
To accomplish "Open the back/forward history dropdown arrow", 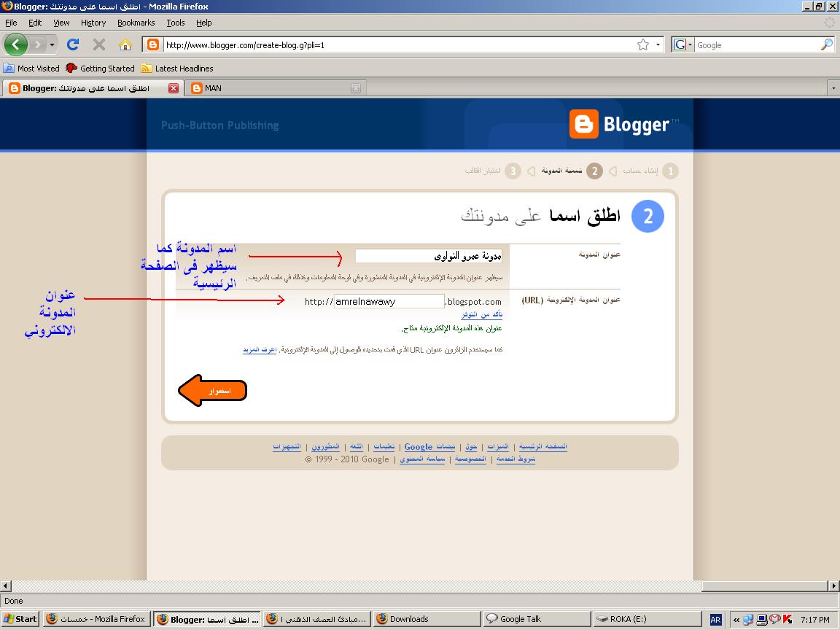I will tap(52, 44).
